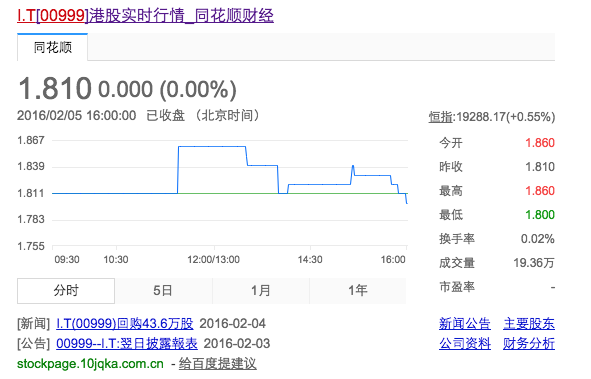Click the [新闻] tag
The height and width of the screenshot is (379, 591).
click(x=34, y=323)
